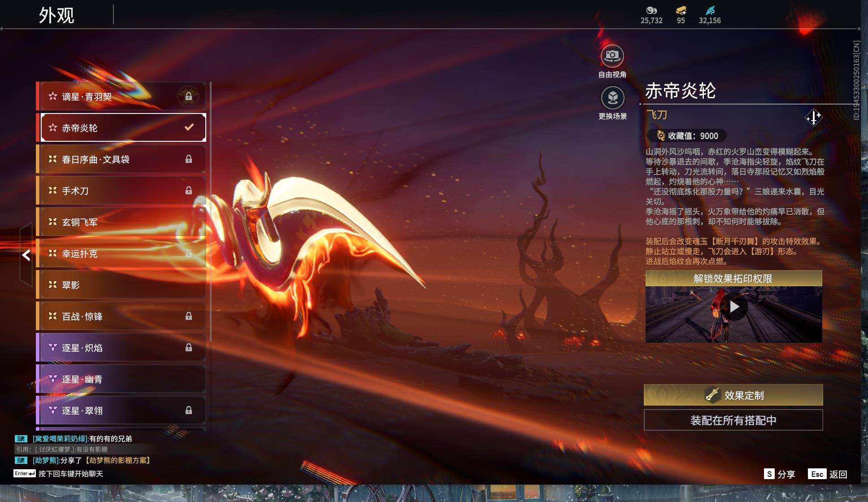The height and width of the screenshot is (502, 868).
Task: Click the chat channel icon beside 劫梦熊
Action: pyautogui.click(x=21, y=460)
